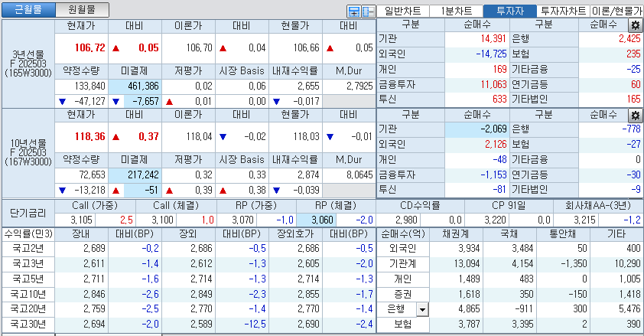644x336 pixels.
Task: Select the 10년선물 volume value 72,653
Action: pos(92,175)
